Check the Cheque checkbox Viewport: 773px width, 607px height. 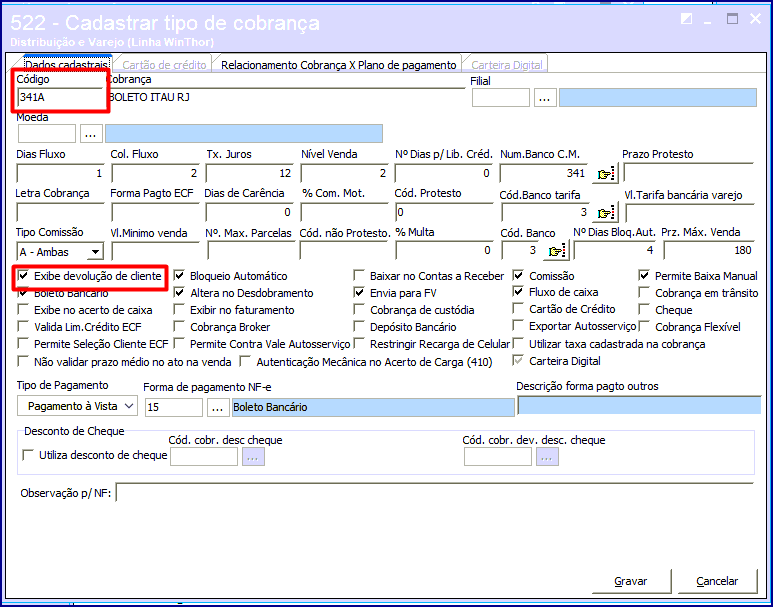(644, 310)
